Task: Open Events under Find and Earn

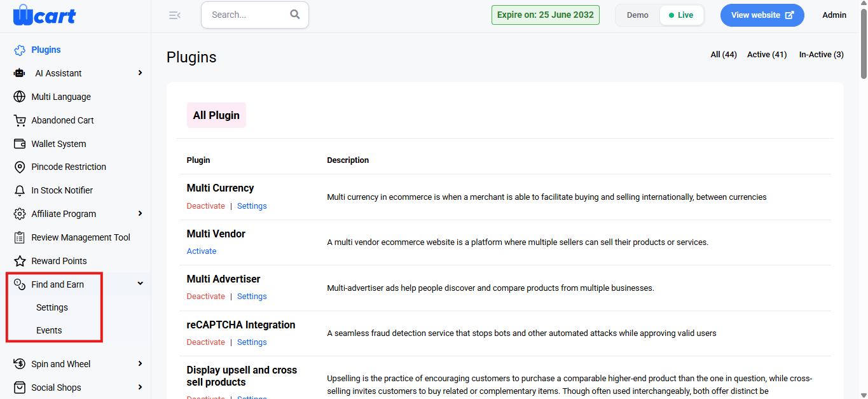Action: tap(49, 330)
